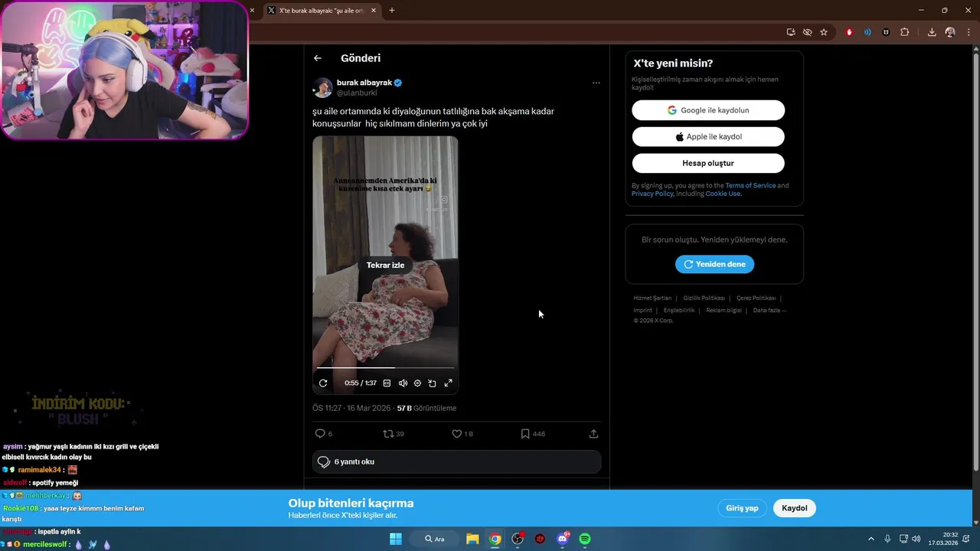
Task: Open the Terms of Service link
Action: click(750, 185)
